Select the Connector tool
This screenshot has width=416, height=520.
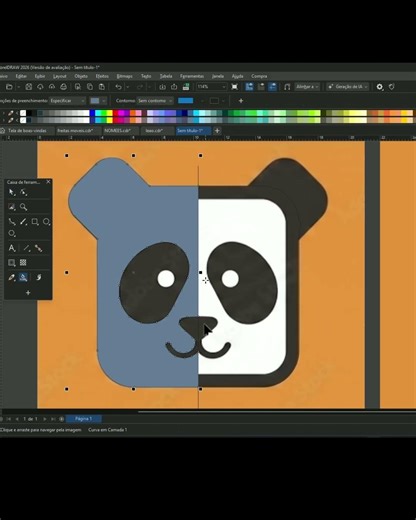39,248
